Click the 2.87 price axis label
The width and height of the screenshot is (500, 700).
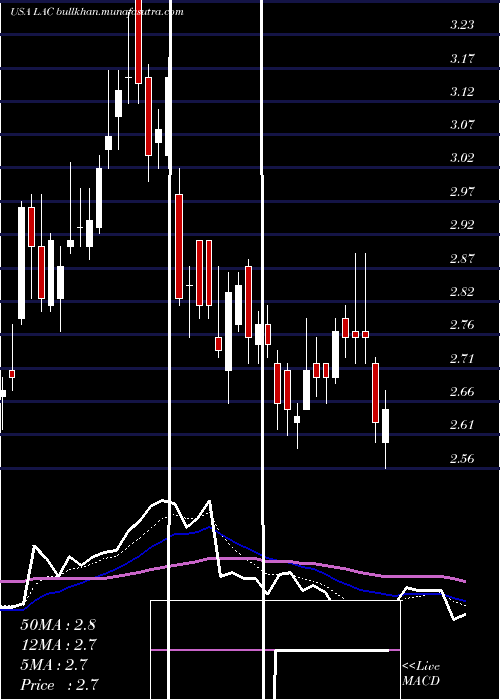point(462,258)
